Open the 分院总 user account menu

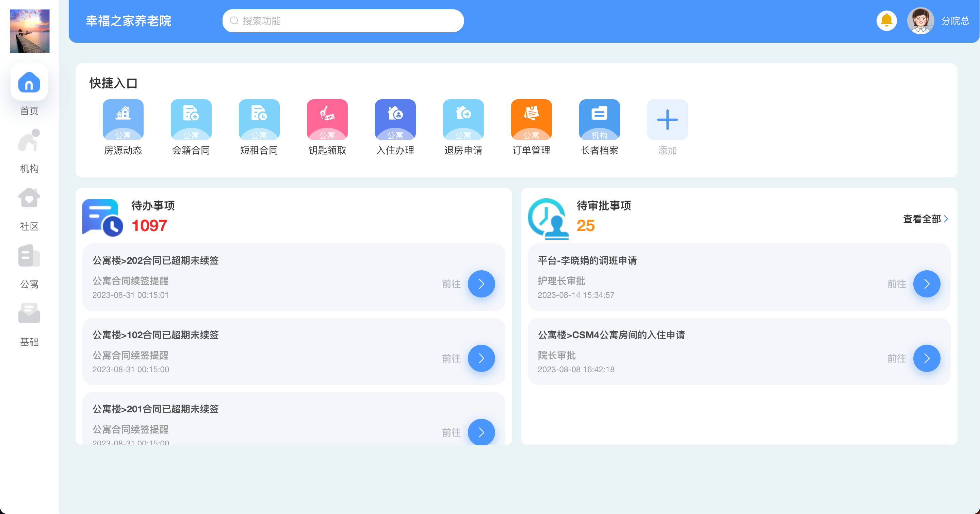955,21
